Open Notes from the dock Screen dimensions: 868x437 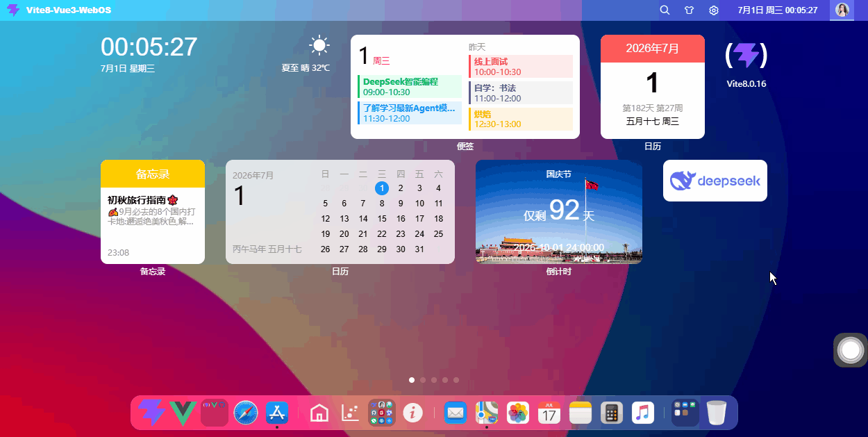point(581,413)
